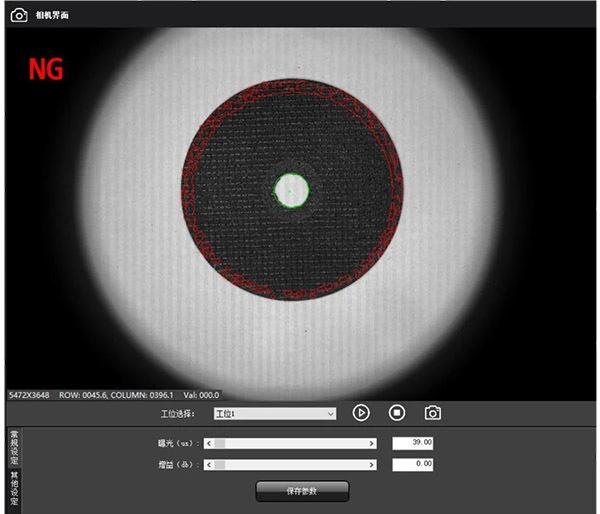Stop acquisition with the stop button
The image size is (600, 514).
tap(396, 413)
